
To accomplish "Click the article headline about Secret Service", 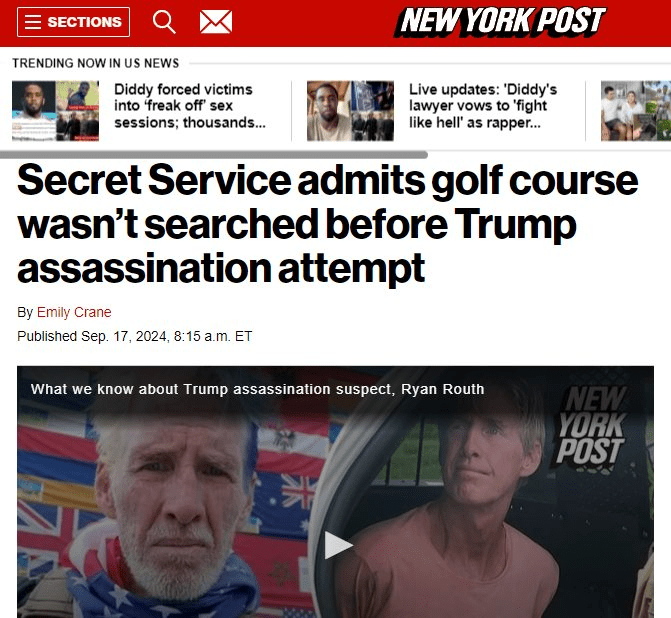I will tap(327, 224).
